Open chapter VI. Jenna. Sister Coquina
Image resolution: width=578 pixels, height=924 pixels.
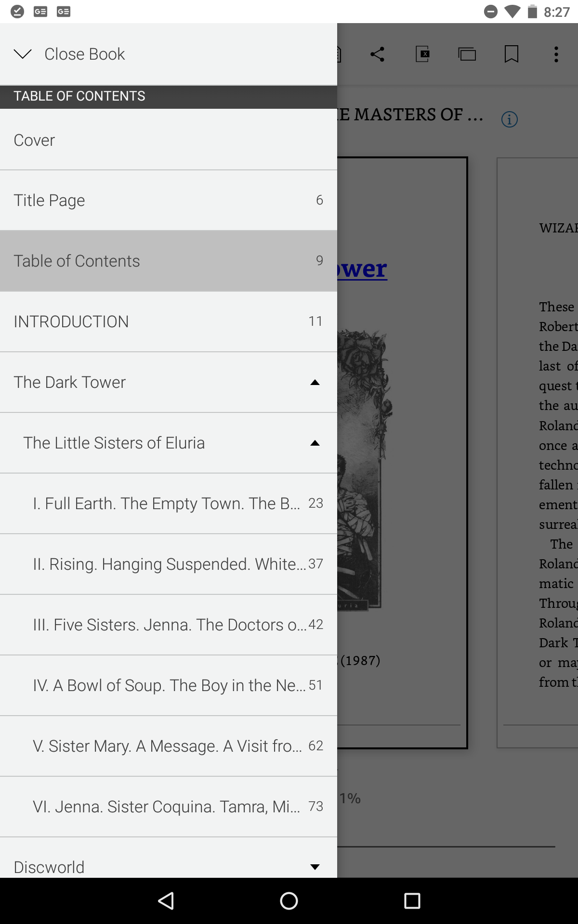(166, 807)
